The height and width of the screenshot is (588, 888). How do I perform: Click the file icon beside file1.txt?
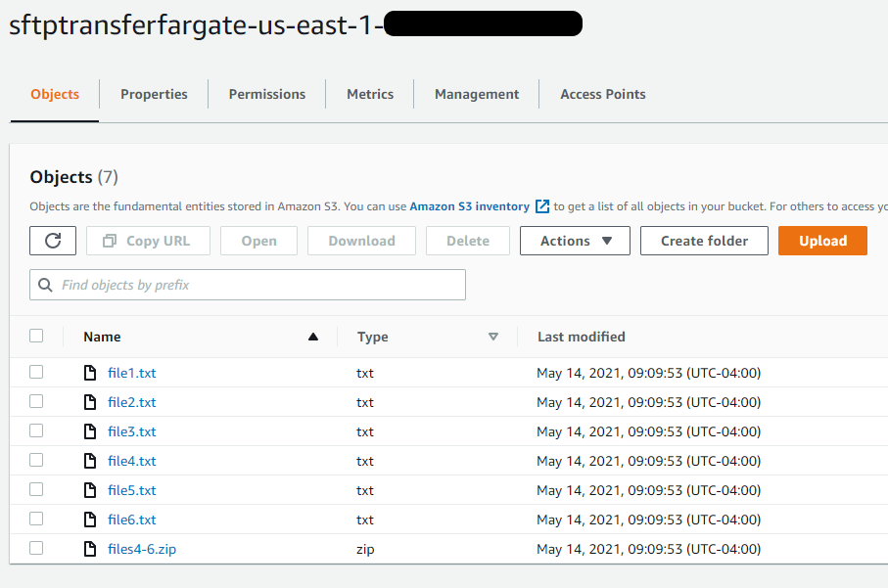pos(89,372)
